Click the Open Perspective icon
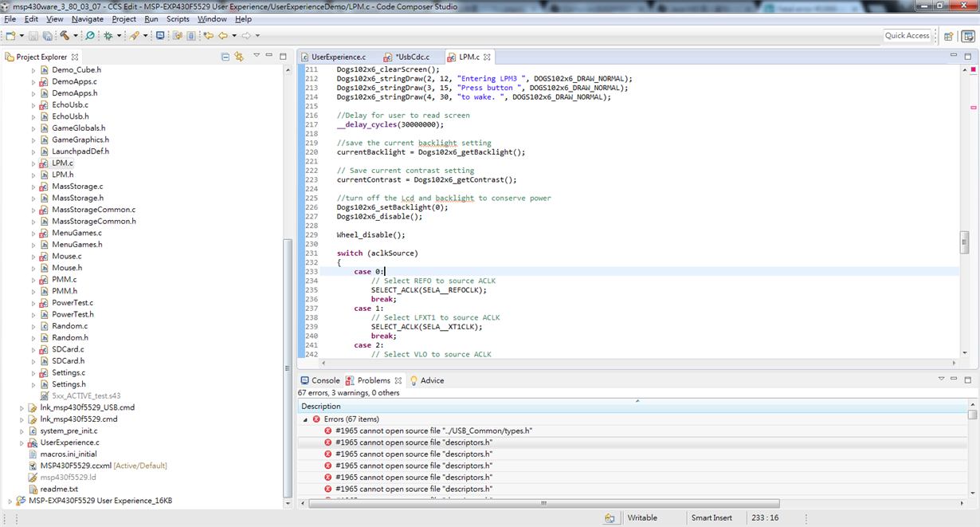Viewport: 980px width, 527px height. pyautogui.click(x=949, y=36)
